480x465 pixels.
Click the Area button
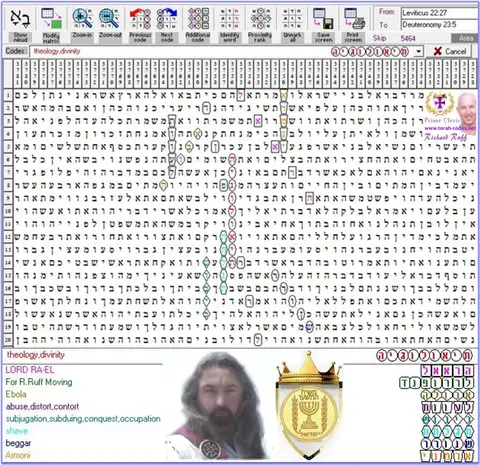[x=465, y=38]
